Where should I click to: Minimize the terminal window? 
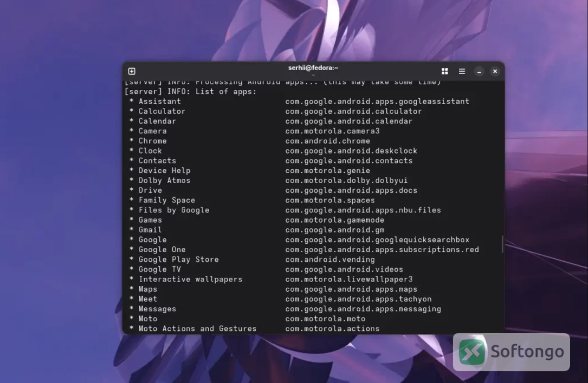pos(479,71)
